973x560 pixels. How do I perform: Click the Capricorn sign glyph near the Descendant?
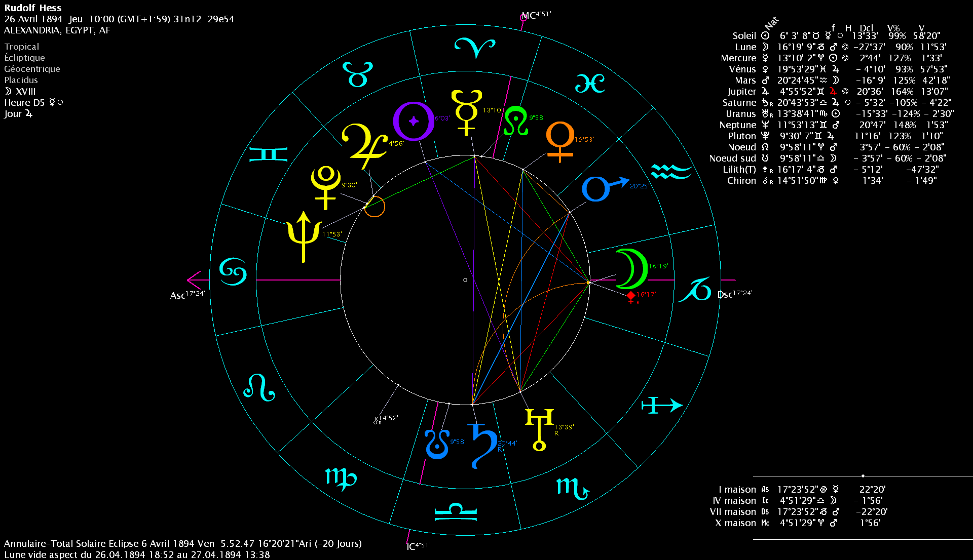694,289
